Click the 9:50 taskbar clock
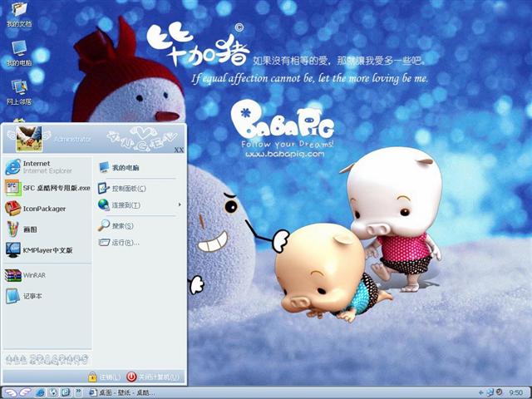Screen dimensions: 532x399 tap(515, 393)
